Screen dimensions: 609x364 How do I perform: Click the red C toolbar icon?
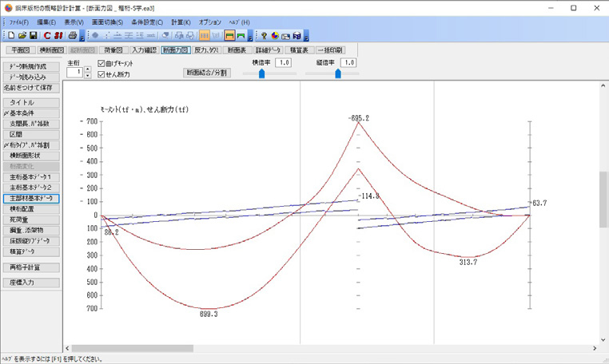[47, 36]
